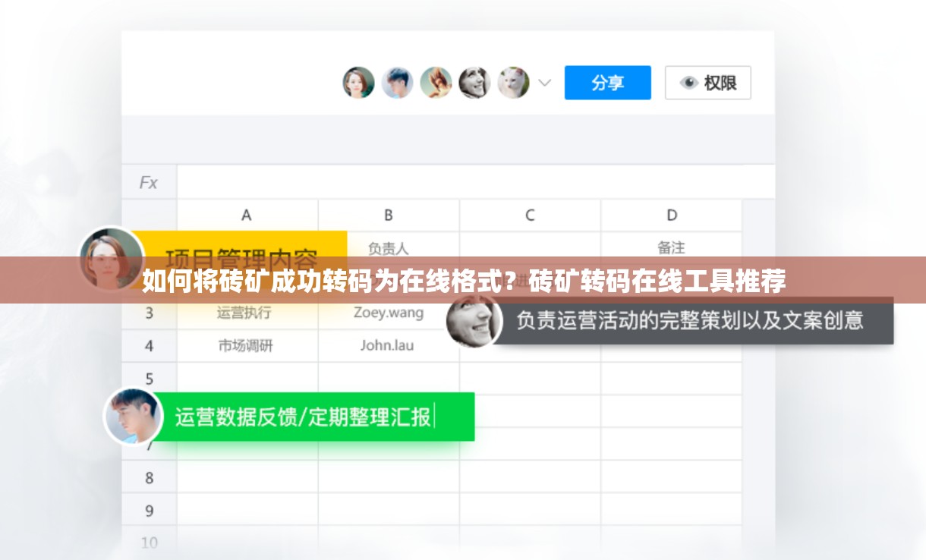
Task: Click the eye icon inside the 权限 button
Action: [688, 83]
